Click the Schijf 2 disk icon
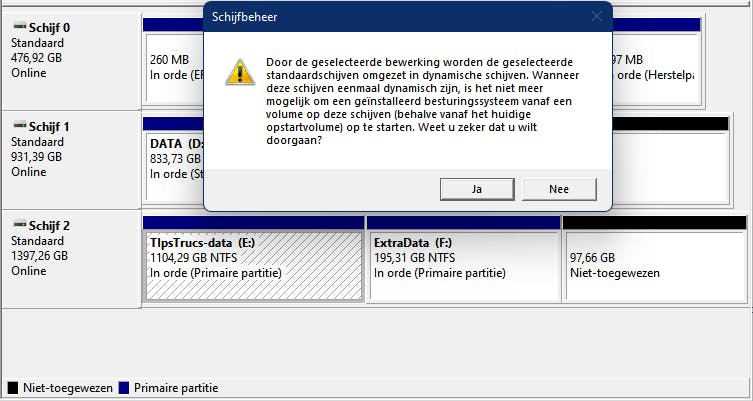The width and height of the screenshot is (753, 401). pyautogui.click(x=20, y=226)
